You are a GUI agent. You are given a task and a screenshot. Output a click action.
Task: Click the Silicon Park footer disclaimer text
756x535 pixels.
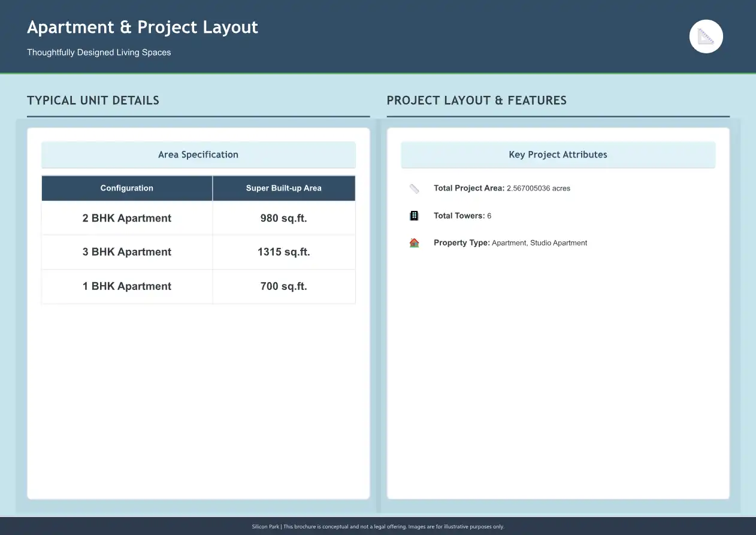tap(378, 527)
